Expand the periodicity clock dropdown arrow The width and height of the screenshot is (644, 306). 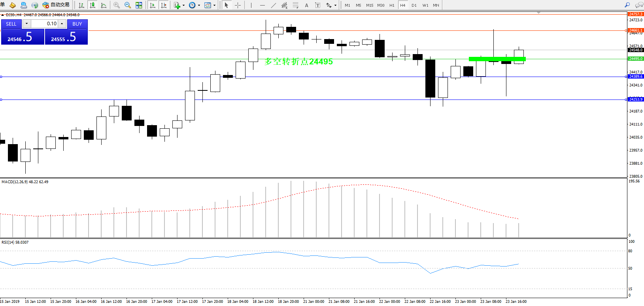point(199,6)
